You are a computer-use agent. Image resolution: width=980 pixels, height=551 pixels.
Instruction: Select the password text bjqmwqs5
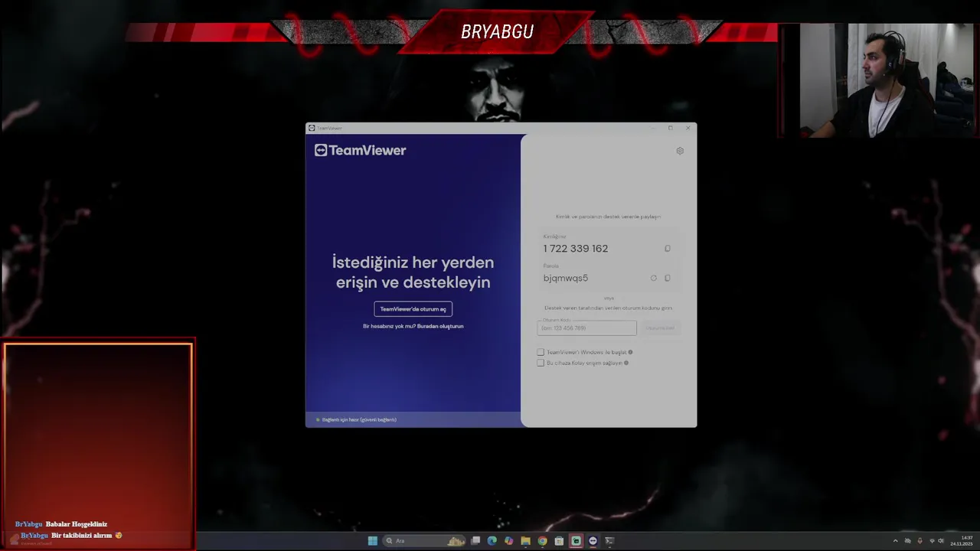tap(566, 278)
